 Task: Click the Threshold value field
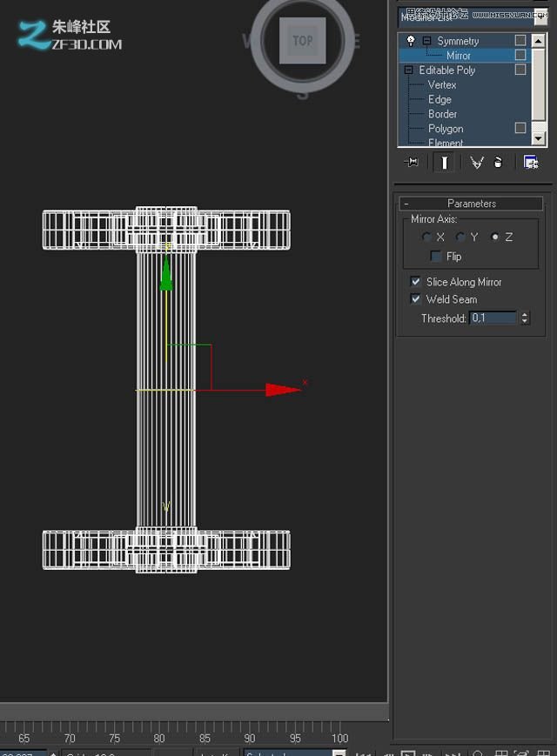coord(493,318)
